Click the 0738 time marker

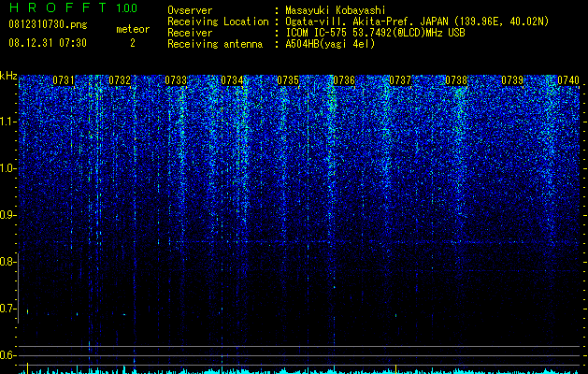(456, 80)
